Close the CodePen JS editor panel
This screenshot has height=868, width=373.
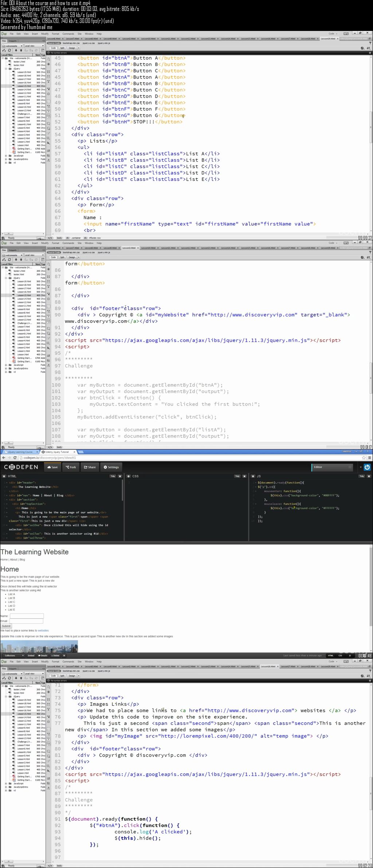tap(369, 476)
